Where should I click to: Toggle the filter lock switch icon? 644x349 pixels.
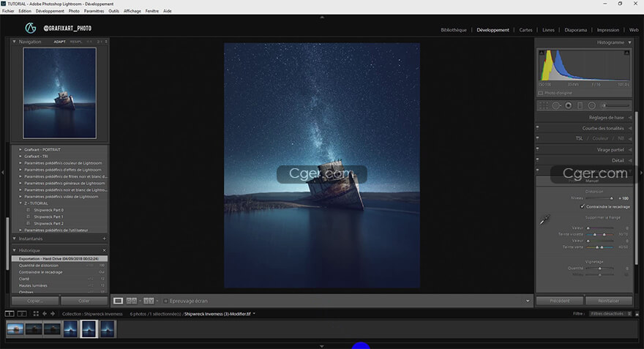tap(637, 314)
